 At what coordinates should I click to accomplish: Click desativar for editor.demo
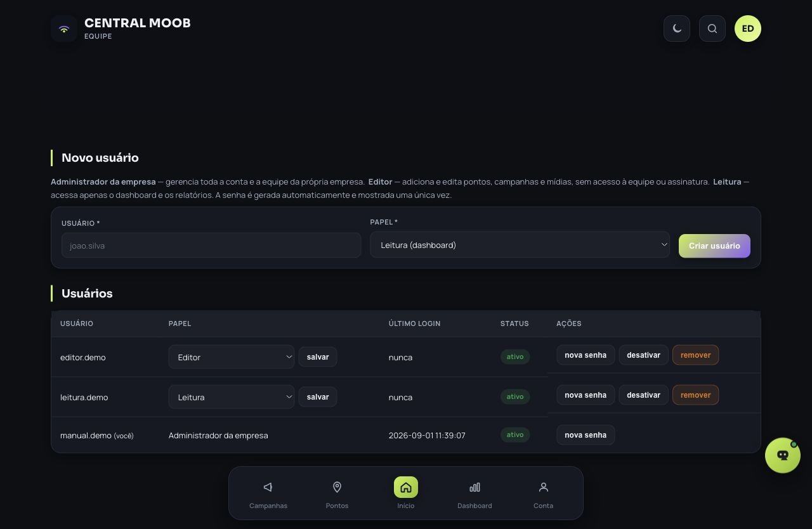coord(644,355)
